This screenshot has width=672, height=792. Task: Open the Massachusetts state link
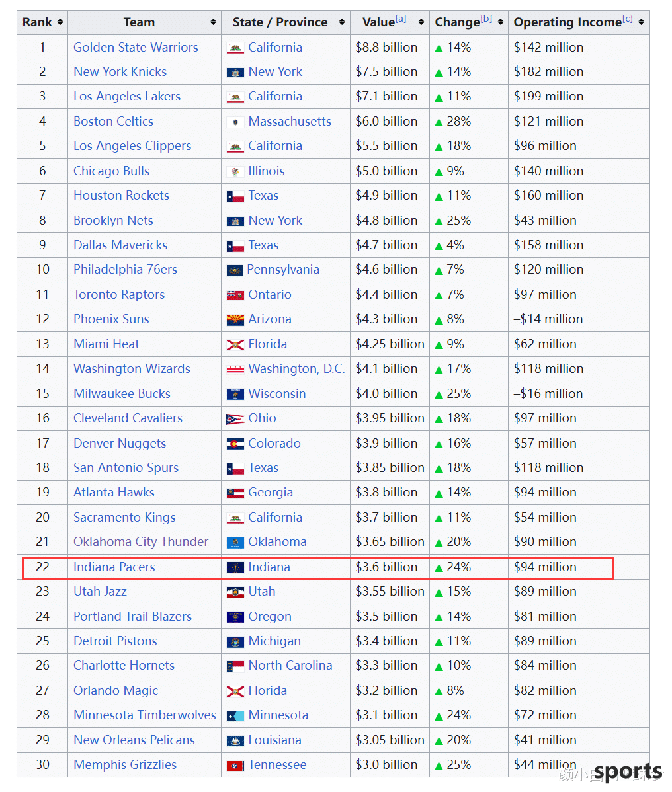point(290,122)
